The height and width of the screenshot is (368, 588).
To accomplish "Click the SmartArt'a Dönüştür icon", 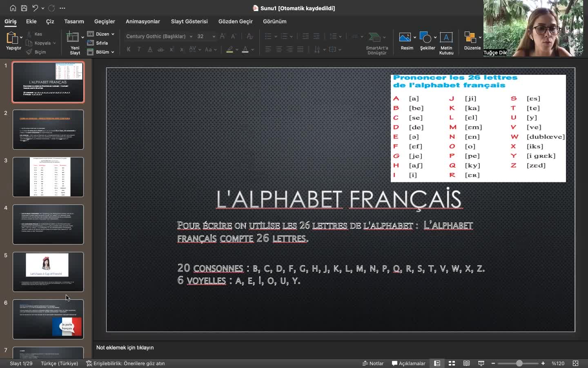I will (374, 38).
